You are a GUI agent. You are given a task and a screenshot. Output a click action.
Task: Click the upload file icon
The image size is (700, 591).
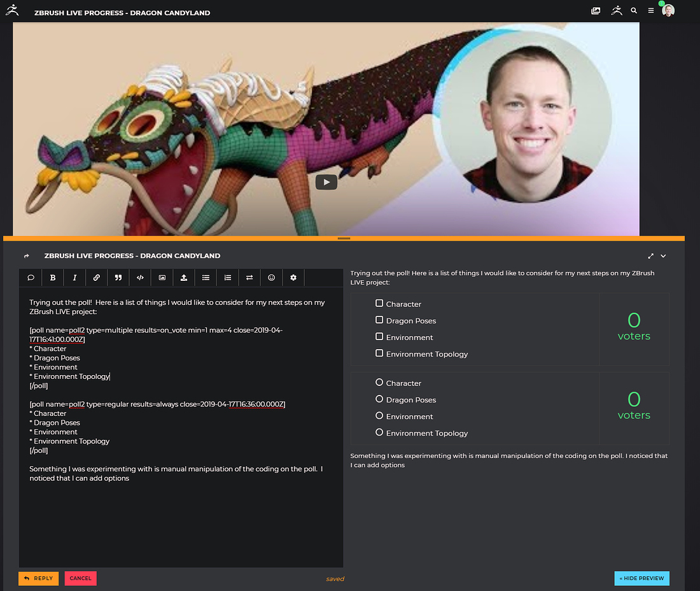point(184,278)
